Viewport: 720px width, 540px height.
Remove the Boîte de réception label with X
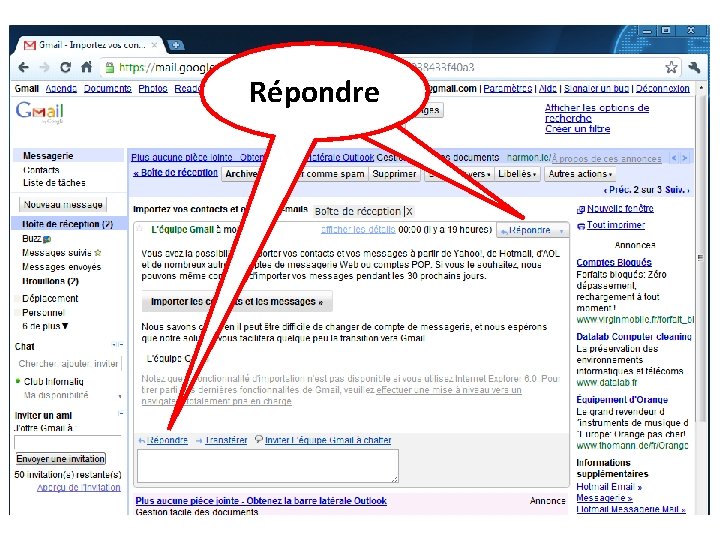click(x=409, y=212)
